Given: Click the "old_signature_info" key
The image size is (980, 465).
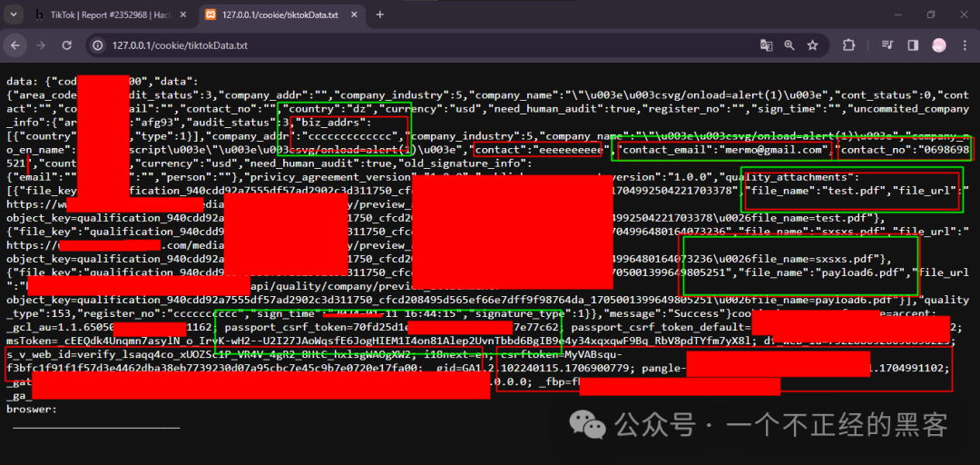Looking at the screenshot, I should click(465, 163).
